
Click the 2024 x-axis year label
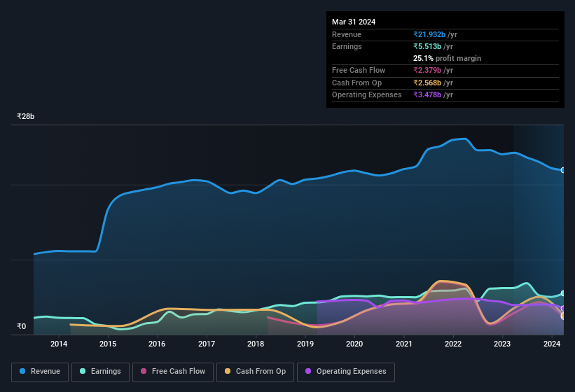coord(552,344)
